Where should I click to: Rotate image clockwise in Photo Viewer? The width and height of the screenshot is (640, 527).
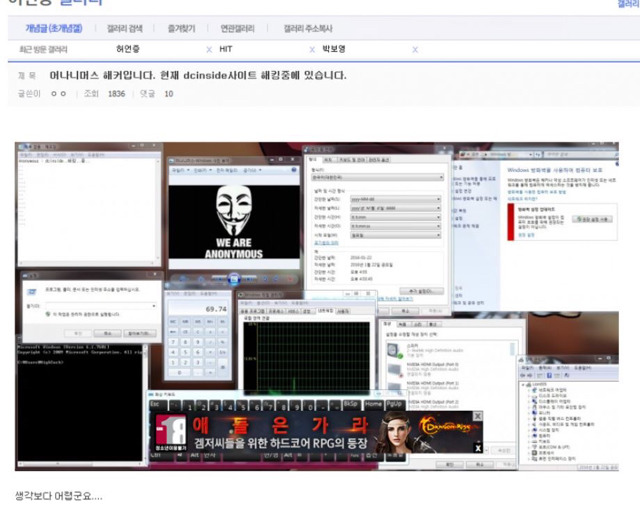(276, 279)
